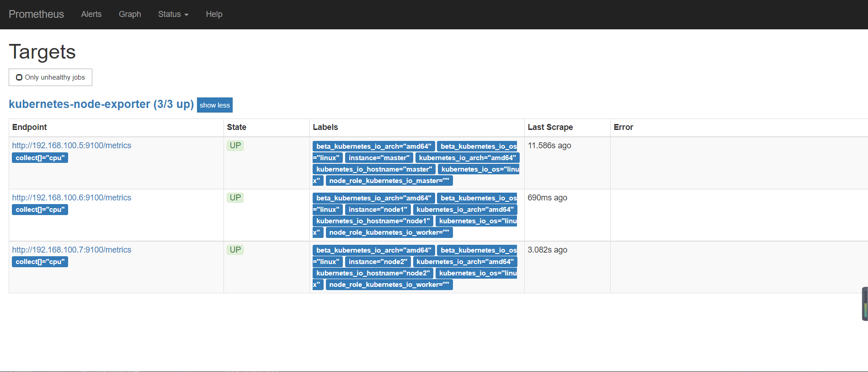The height and width of the screenshot is (372, 868).
Task: Click the instance="node1" label
Action: pyautogui.click(x=378, y=210)
